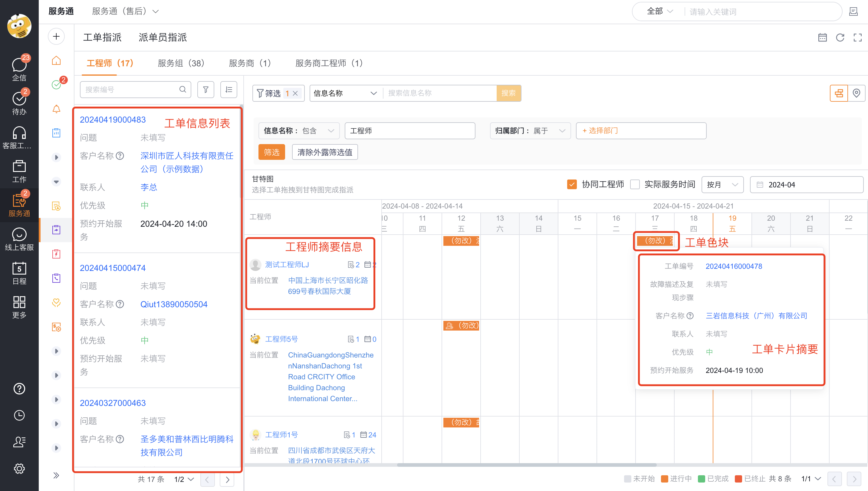
Task: Open the contacts icon in the sidebar
Action: (x=19, y=442)
